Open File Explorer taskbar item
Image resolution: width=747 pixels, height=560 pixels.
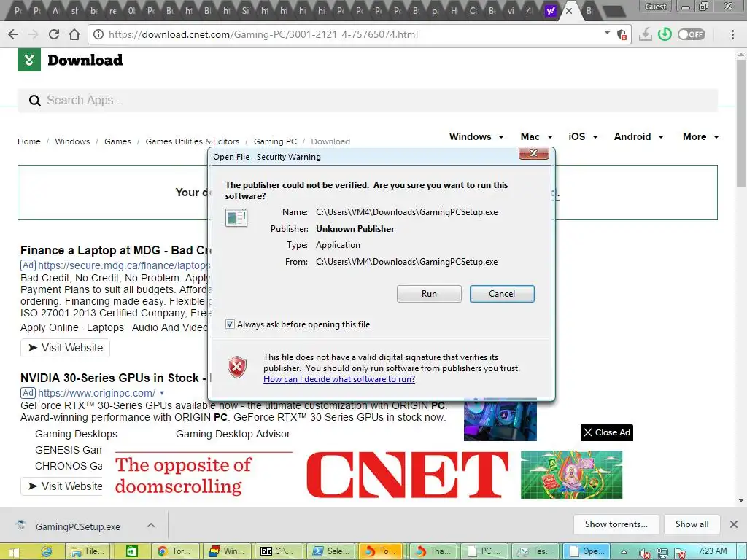[88, 551]
